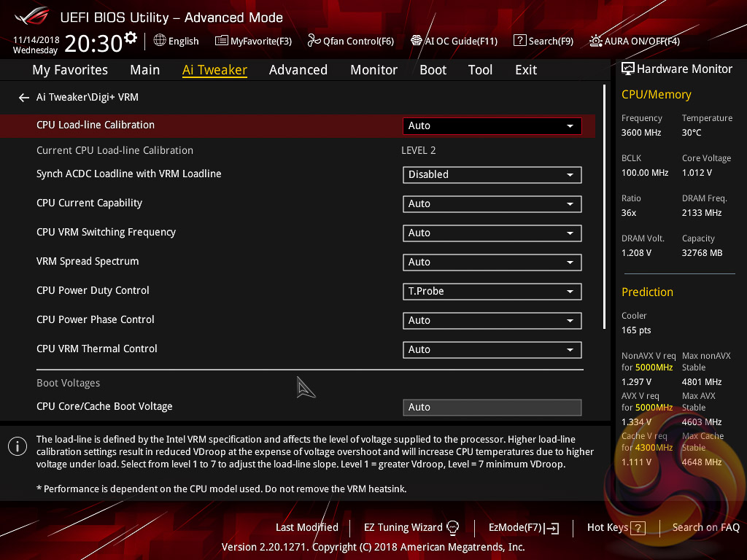Image resolution: width=747 pixels, height=560 pixels.
Task: Open the Monitor tab
Action: click(x=373, y=70)
